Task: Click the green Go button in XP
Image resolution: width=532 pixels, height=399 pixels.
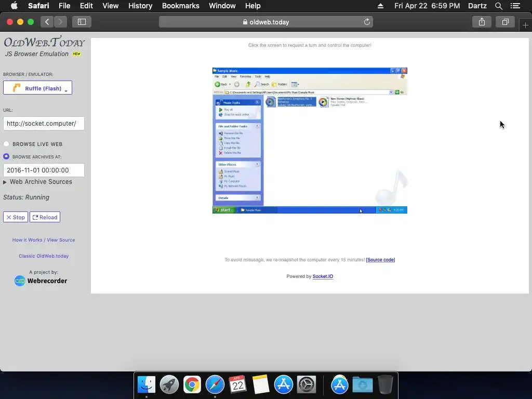Action: (399, 92)
